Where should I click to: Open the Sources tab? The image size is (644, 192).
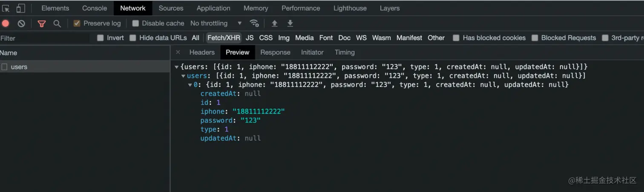[171, 8]
